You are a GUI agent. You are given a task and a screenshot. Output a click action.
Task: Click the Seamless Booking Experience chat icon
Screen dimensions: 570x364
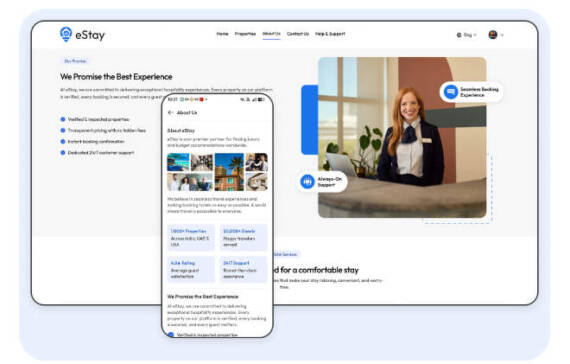450,92
